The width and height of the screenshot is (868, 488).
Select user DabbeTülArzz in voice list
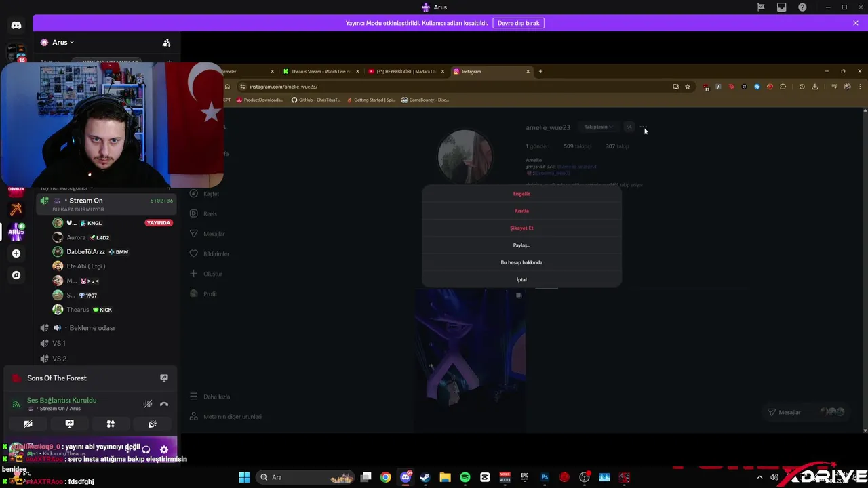tap(85, 251)
